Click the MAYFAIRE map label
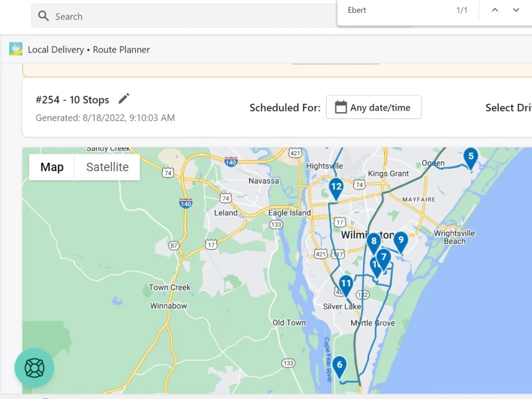The width and height of the screenshot is (532, 399). pyautogui.click(x=419, y=199)
